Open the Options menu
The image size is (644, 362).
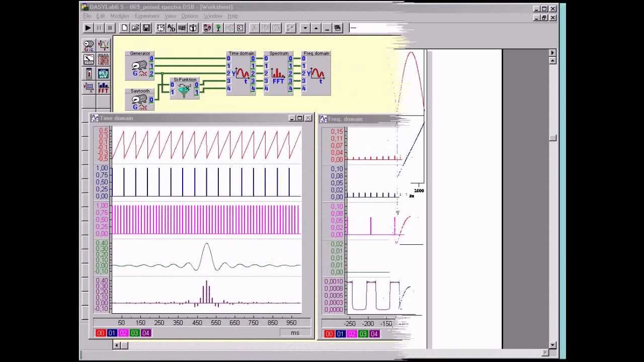pyautogui.click(x=190, y=16)
